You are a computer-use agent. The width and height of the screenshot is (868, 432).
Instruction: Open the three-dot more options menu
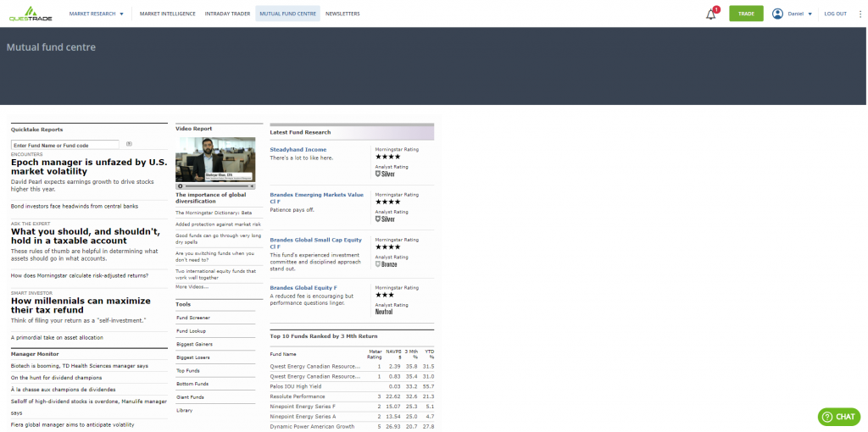point(859,14)
